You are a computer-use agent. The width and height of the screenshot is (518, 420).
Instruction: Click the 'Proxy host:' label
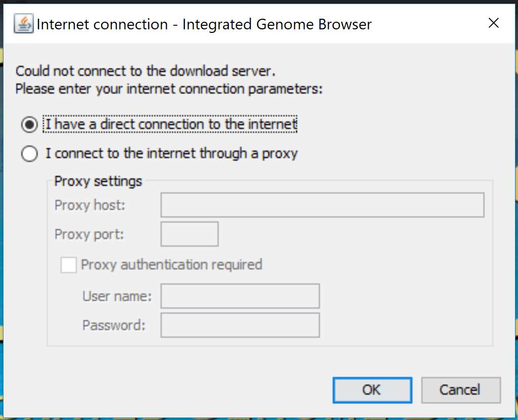[x=90, y=205]
